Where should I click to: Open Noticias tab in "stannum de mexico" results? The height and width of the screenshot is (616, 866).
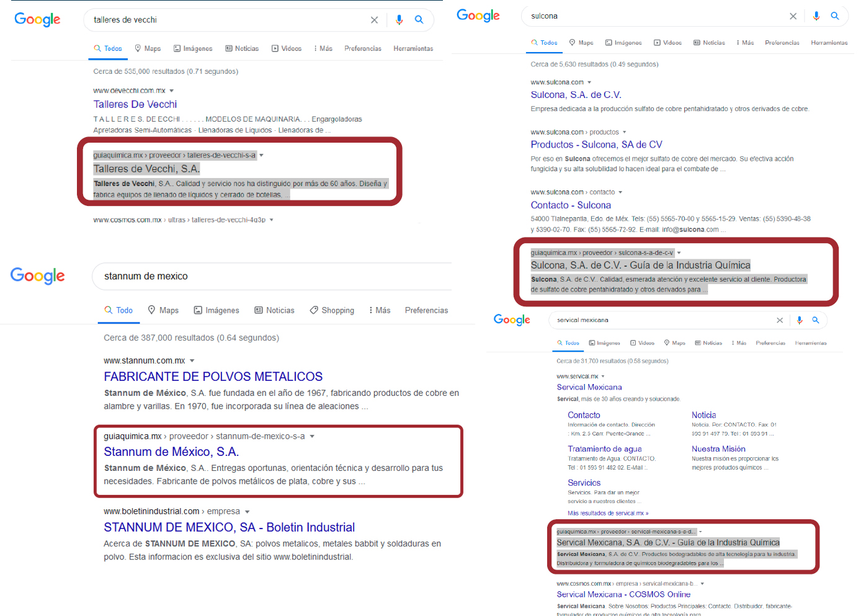point(274,310)
